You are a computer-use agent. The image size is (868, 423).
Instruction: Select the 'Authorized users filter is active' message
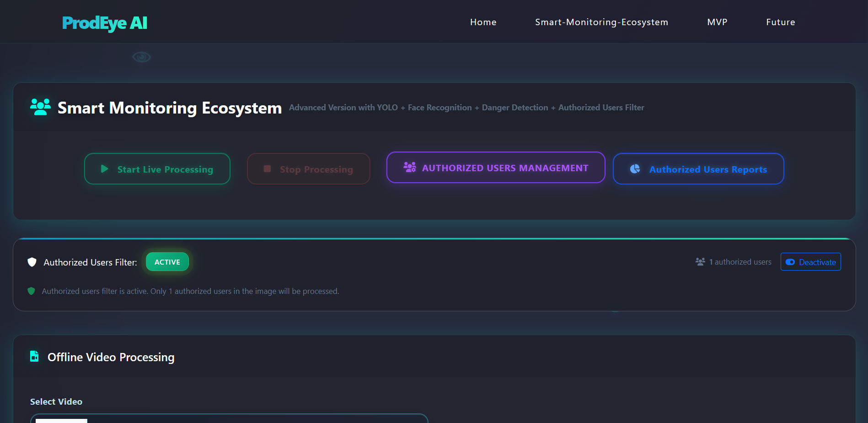pos(191,291)
